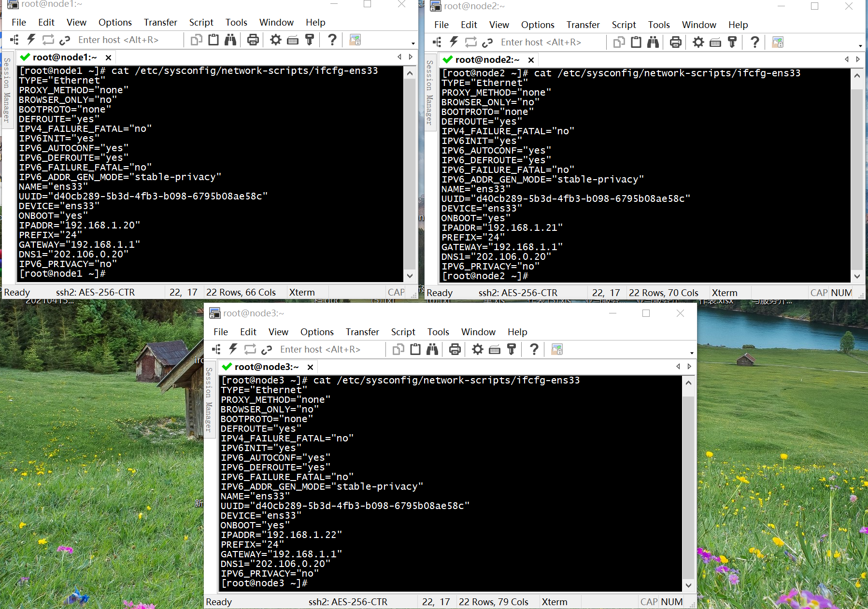Click Keymap editor keyboard icon in node1 toolbar
Viewport: 868px width, 609px height.
click(293, 40)
